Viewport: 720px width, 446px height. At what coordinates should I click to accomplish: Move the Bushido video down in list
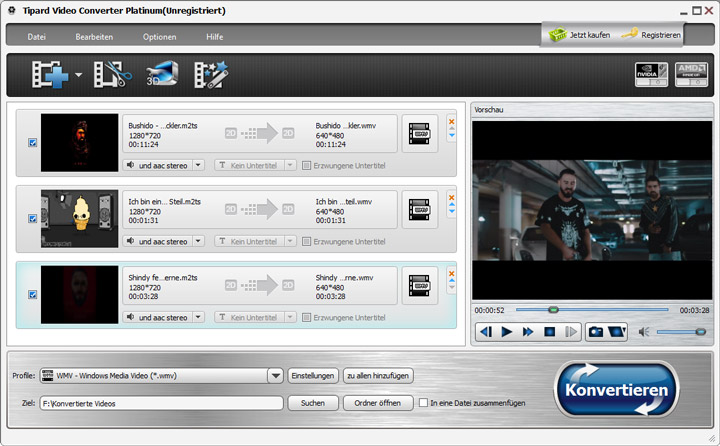[x=452, y=135]
